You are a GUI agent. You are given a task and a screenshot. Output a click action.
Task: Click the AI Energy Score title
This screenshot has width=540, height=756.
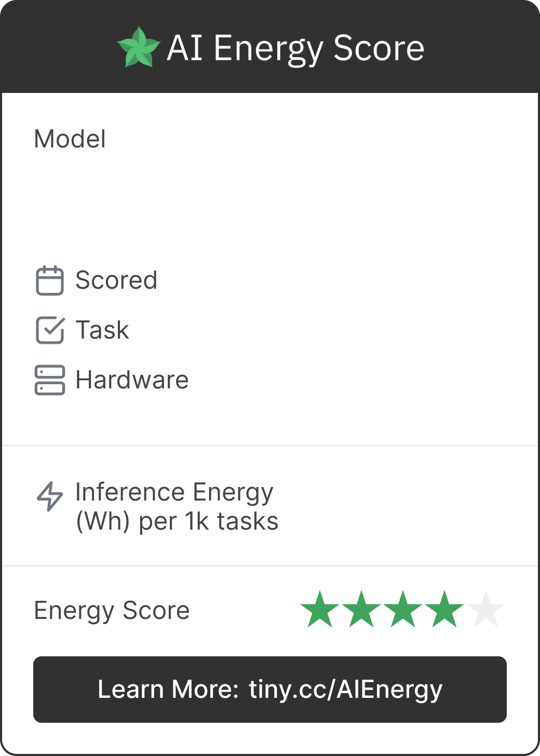[295, 48]
